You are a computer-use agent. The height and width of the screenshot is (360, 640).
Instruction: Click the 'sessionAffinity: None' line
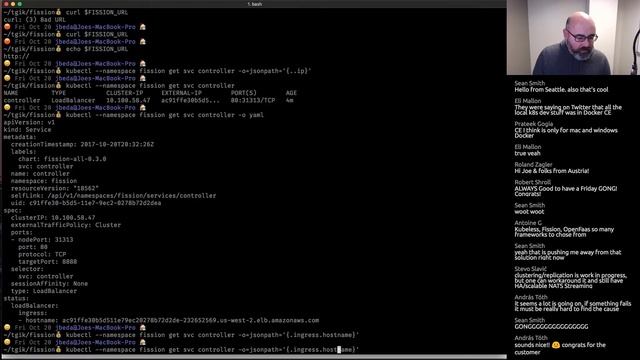(49, 284)
